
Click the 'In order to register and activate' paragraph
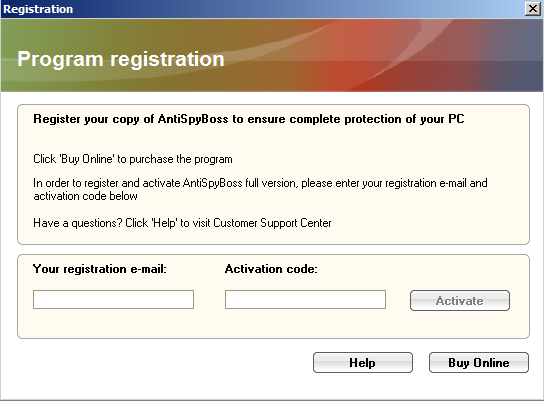(260, 189)
